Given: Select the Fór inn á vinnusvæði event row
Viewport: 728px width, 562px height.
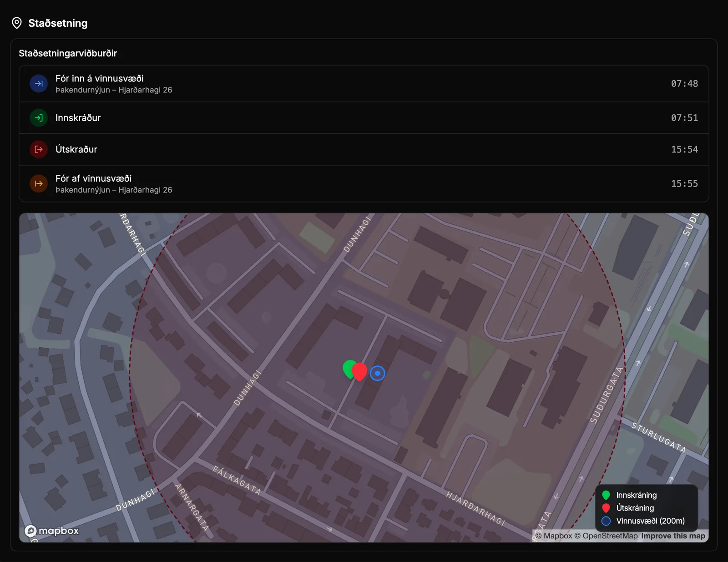Looking at the screenshot, I should pyautogui.click(x=364, y=84).
